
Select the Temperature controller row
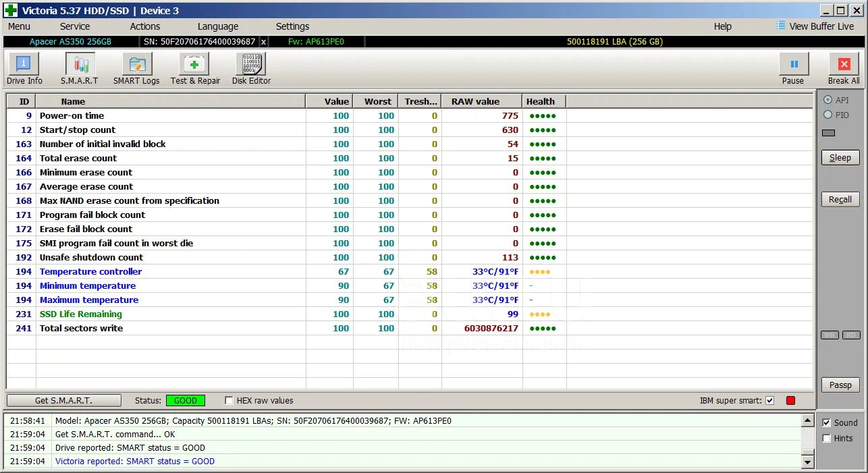[x=410, y=271]
